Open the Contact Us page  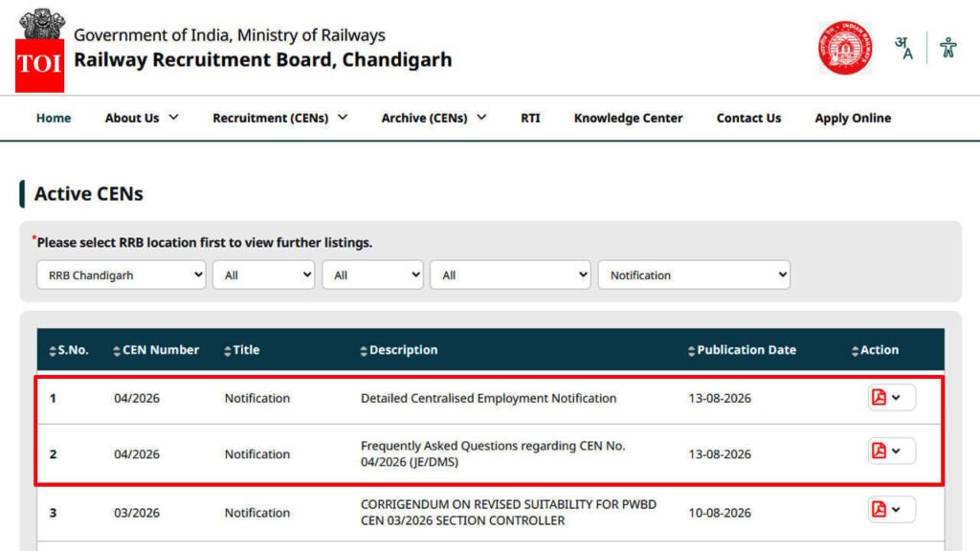[x=748, y=118]
